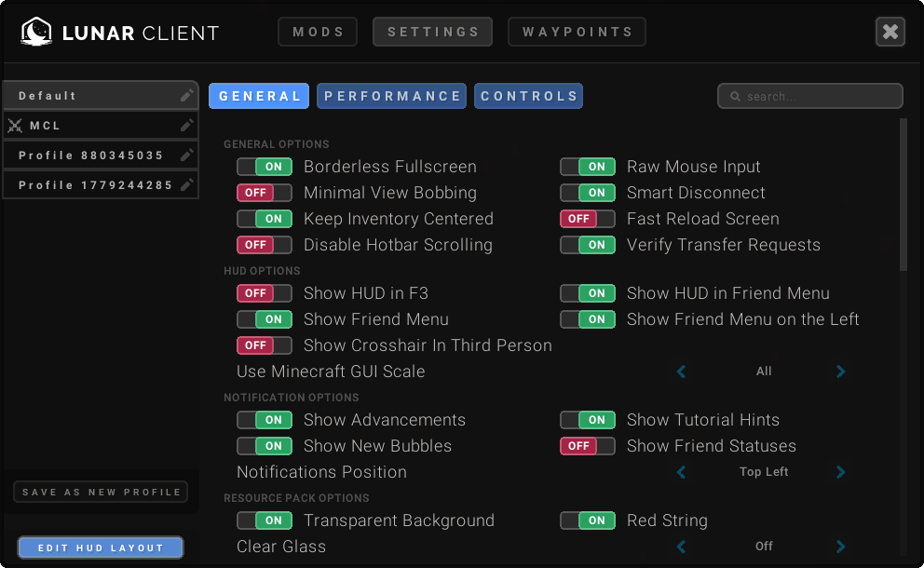Click the vertical scrollbar of settings list
The height and width of the screenshot is (568, 924).
pyautogui.click(x=903, y=196)
